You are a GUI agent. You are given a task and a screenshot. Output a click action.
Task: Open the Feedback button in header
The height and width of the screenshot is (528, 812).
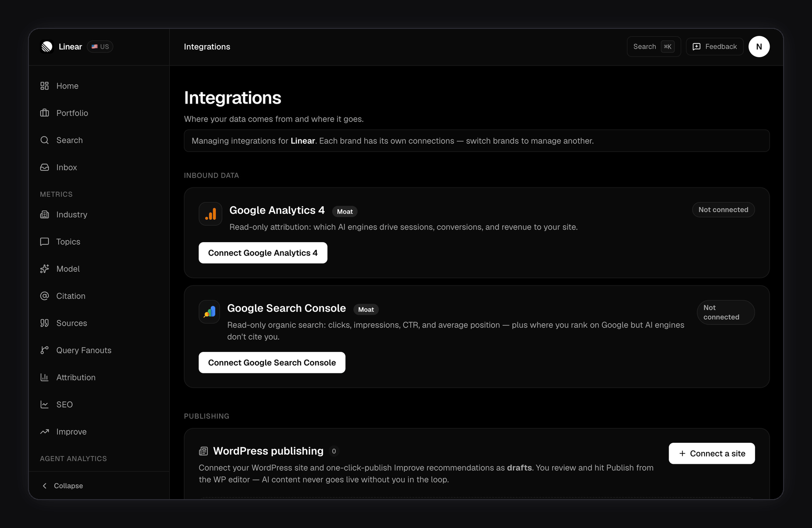[715, 47]
